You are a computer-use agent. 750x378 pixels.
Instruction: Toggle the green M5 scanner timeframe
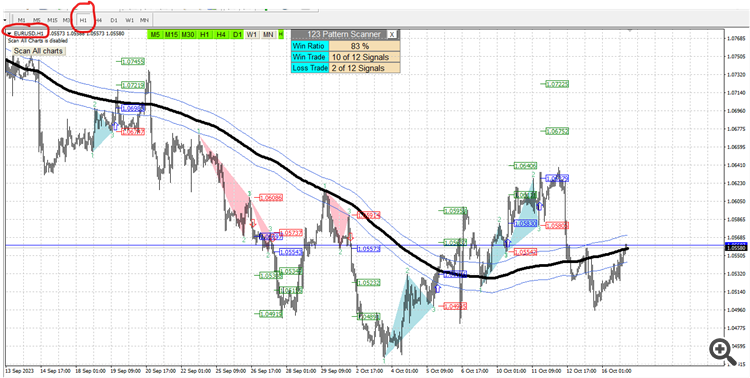click(x=154, y=35)
